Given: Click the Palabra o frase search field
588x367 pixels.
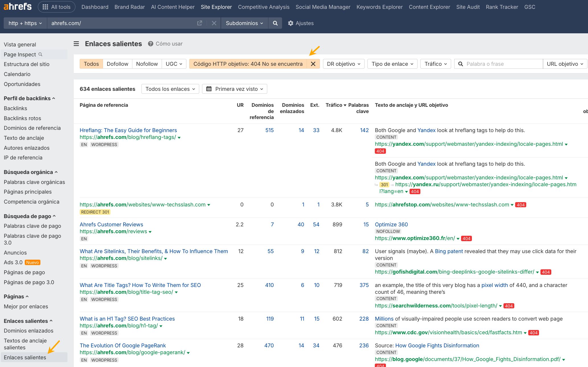Looking at the screenshot, I should 502,64.
